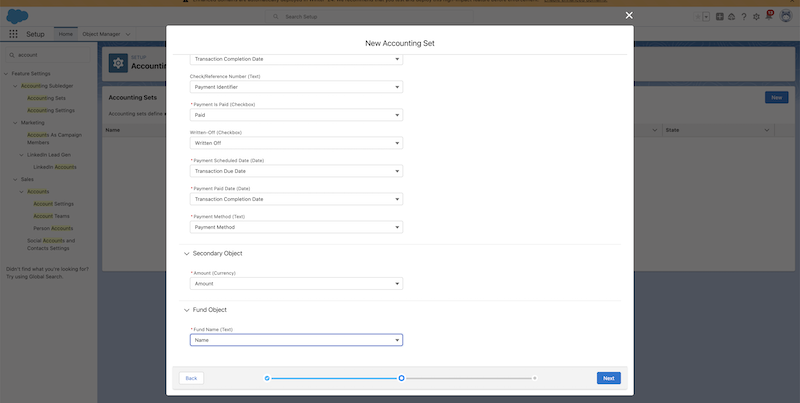Collapse the Fund Object section

187,310
